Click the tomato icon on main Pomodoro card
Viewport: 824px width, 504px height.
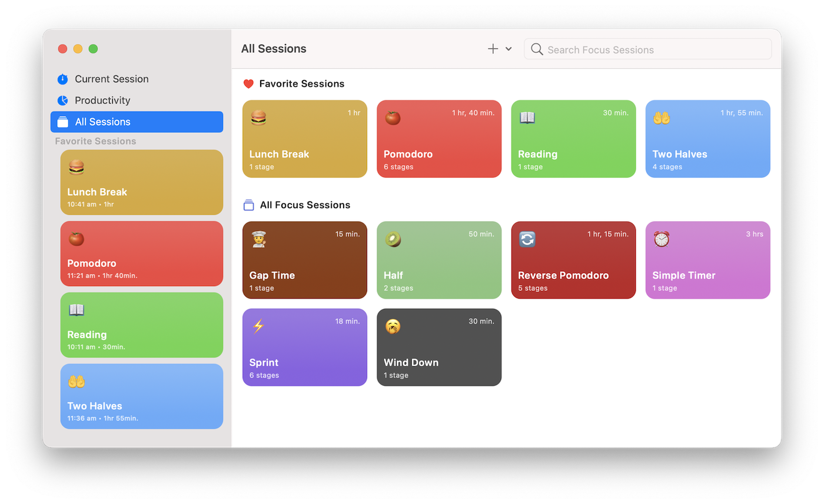tap(393, 118)
